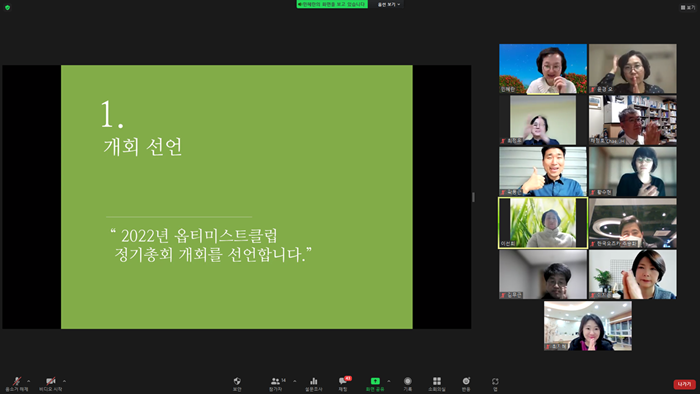The image size is (700, 394).
Task: Open the View Options (옵션 보기) dropdown
Action: [389, 4]
